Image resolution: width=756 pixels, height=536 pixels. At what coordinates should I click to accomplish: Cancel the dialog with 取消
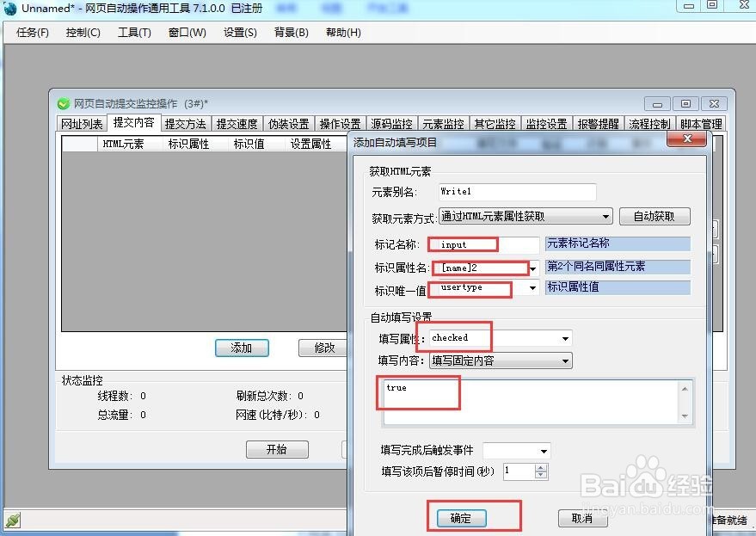coord(582,518)
